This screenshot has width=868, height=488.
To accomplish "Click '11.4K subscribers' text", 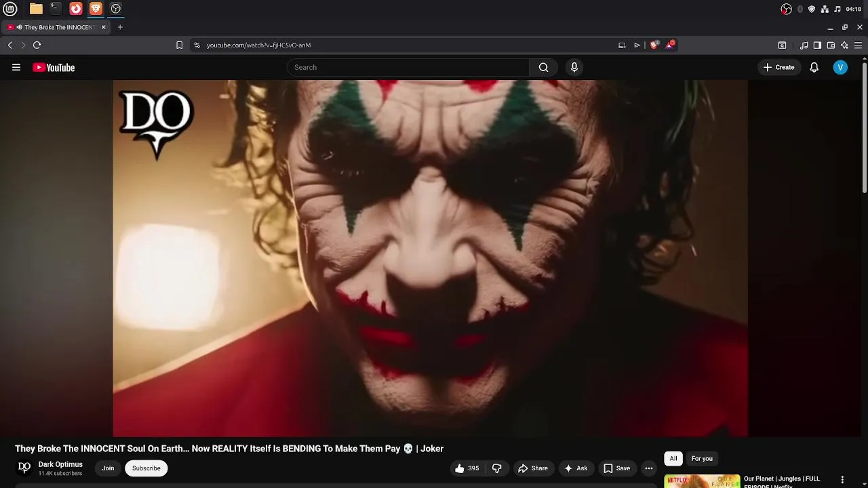I will (x=60, y=474).
